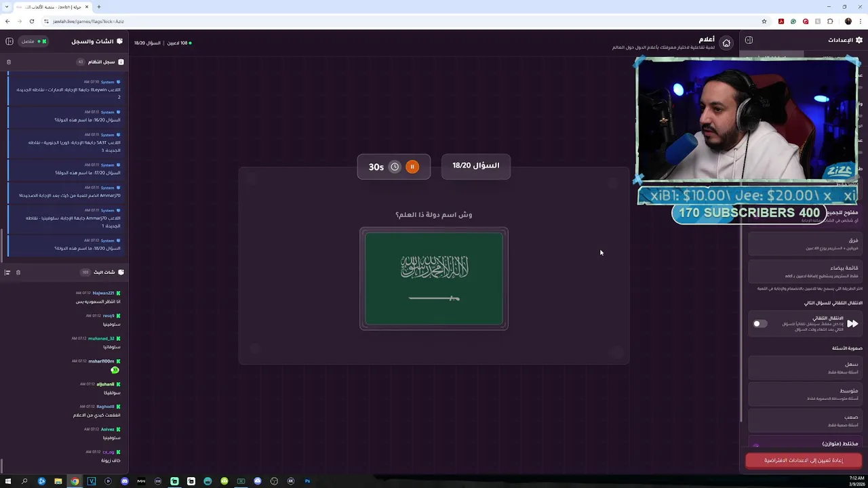The height and width of the screenshot is (488, 868).
Task: Open the home icon next to أعلام
Action: pyautogui.click(x=726, y=43)
